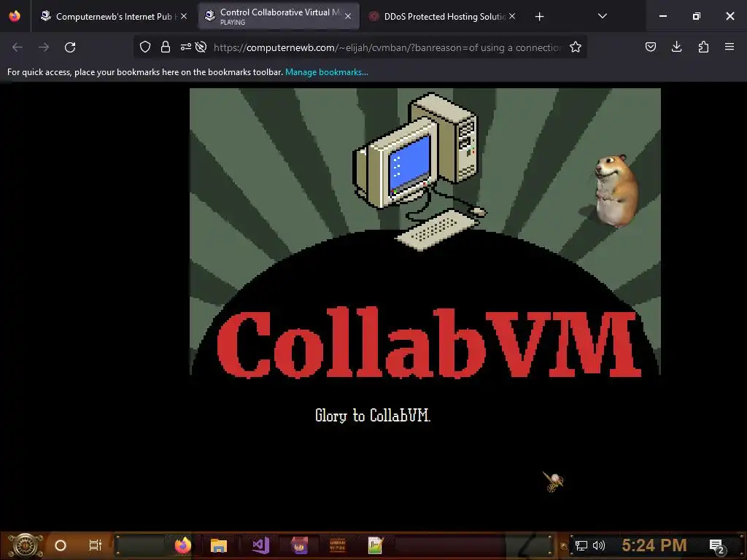Open tracking protection shield info
Viewport: 747px width, 560px height.
[x=145, y=47]
